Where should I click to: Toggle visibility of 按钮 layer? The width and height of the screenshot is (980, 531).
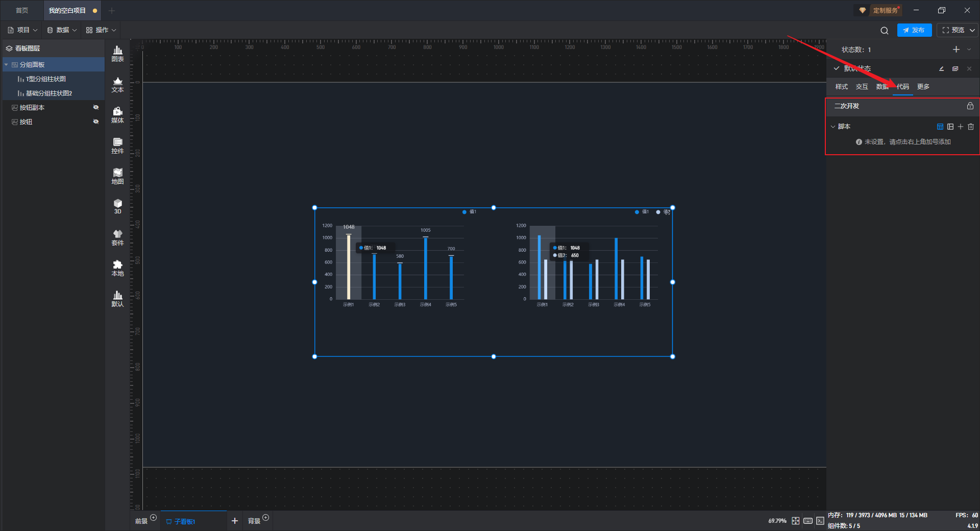(95, 122)
